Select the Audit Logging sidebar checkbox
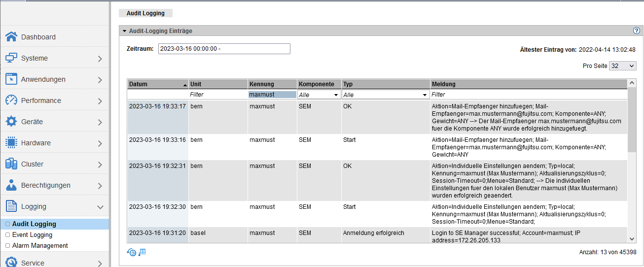644x267 pixels. click(x=7, y=224)
